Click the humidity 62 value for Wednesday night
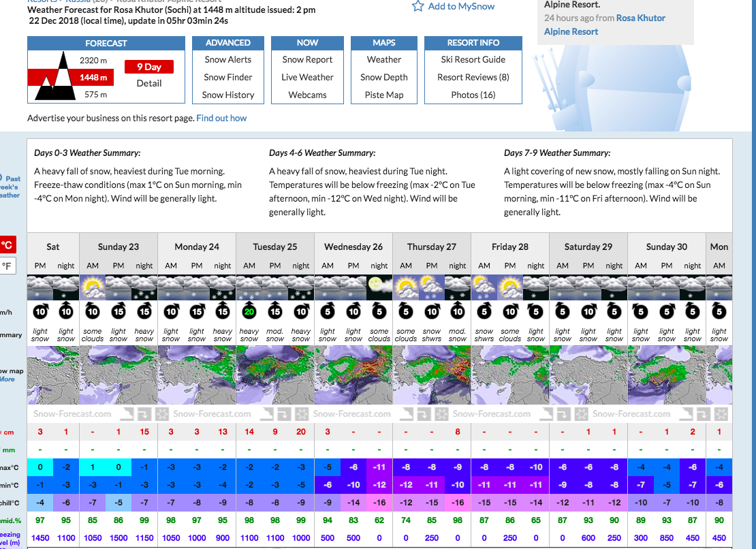 click(379, 520)
